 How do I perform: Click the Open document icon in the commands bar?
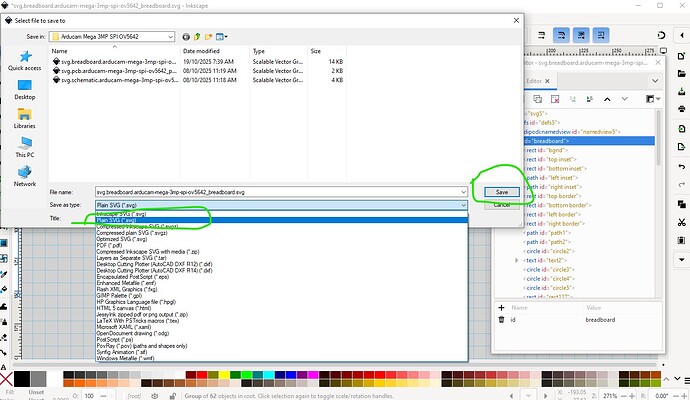682,73
